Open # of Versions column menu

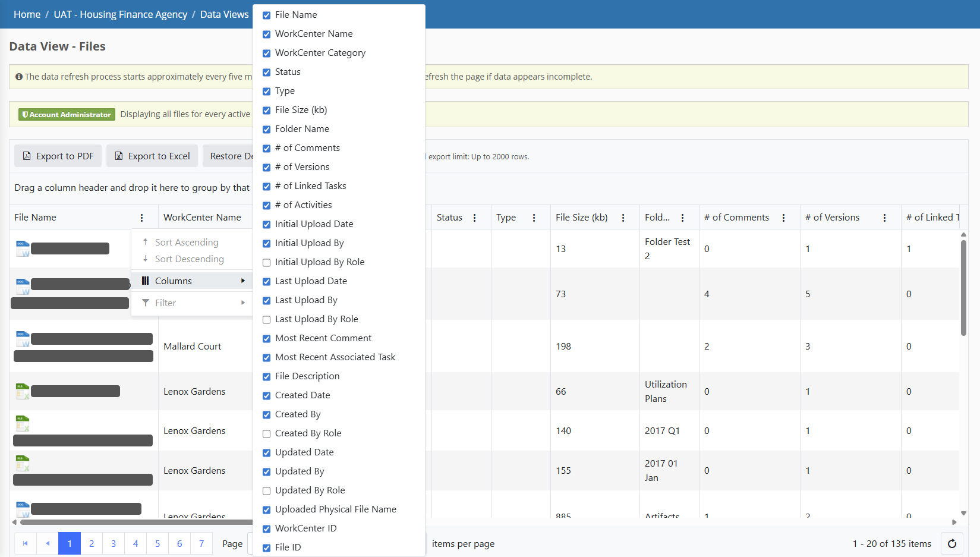pos(884,218)
